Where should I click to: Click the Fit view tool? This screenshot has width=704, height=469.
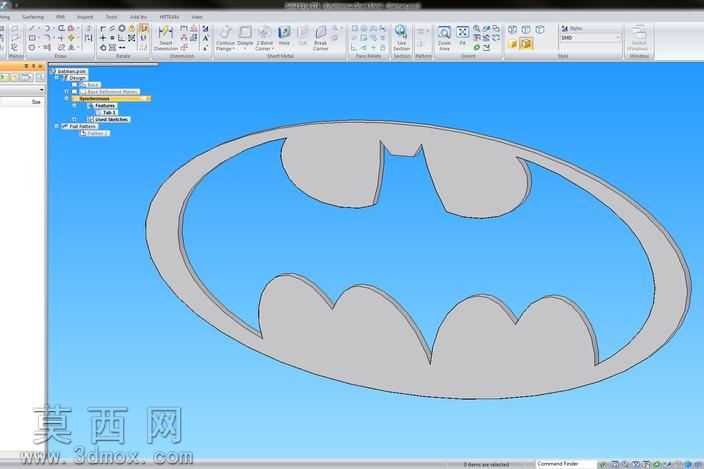pos(462,35)
